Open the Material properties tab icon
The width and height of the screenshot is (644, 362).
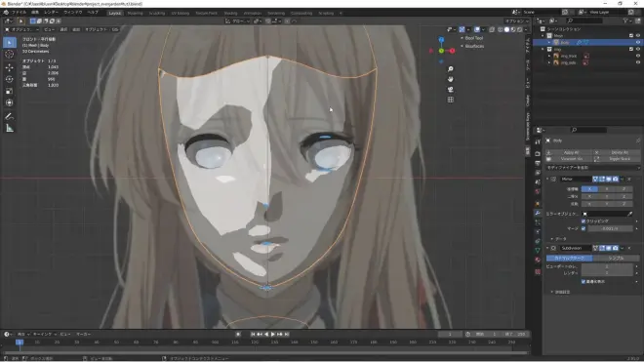(x=538, y=260)
